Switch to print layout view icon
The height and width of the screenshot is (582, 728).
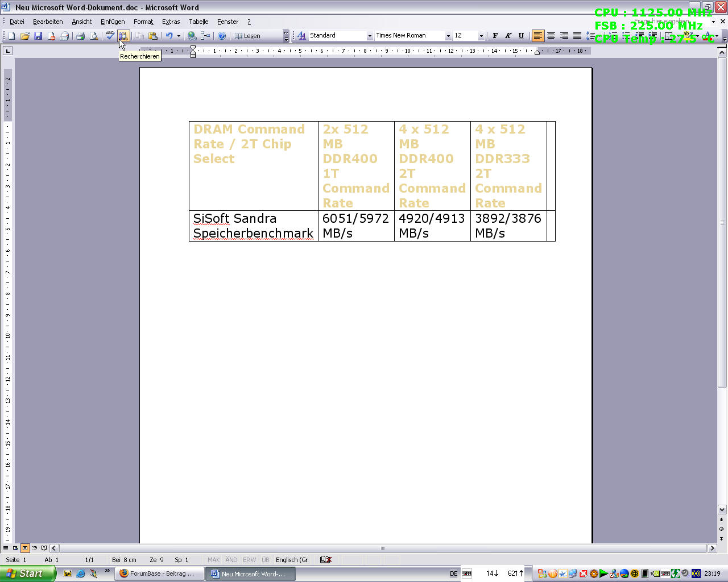pos(25,548)
